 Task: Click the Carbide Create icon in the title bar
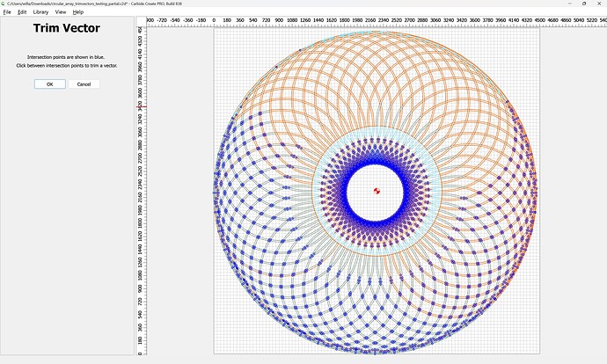tap(4, 4)
